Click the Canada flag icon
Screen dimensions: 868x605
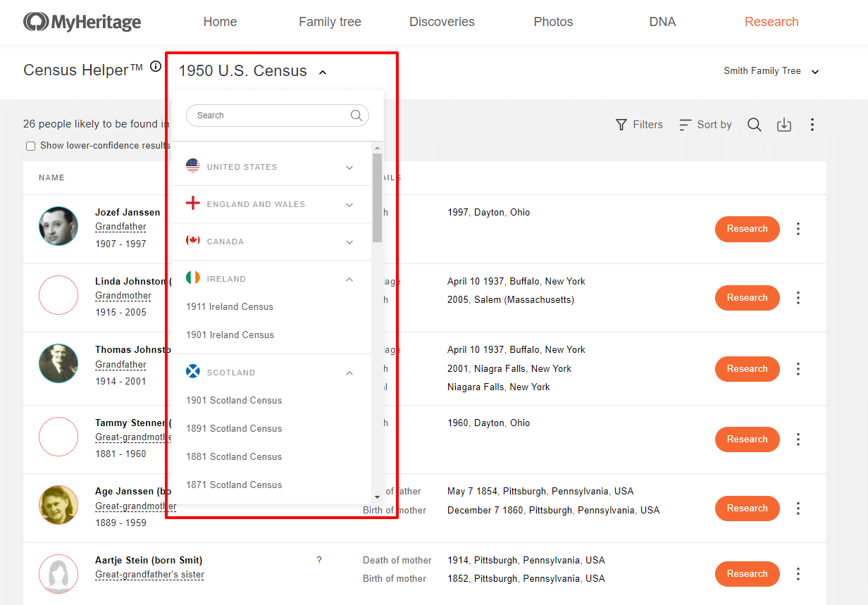[193, 241]
